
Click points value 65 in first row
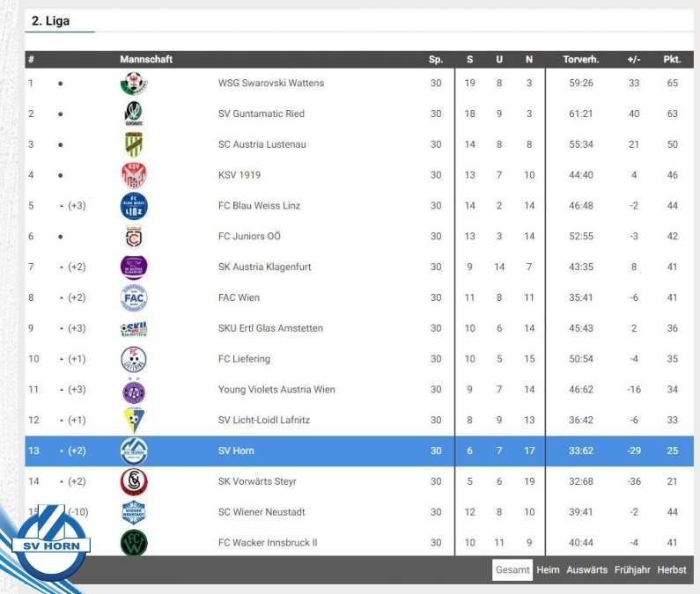pos(673,83)
